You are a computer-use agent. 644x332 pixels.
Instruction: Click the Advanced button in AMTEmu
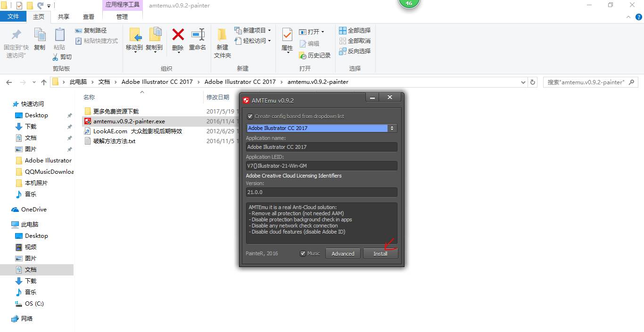[x=343, y=253]
